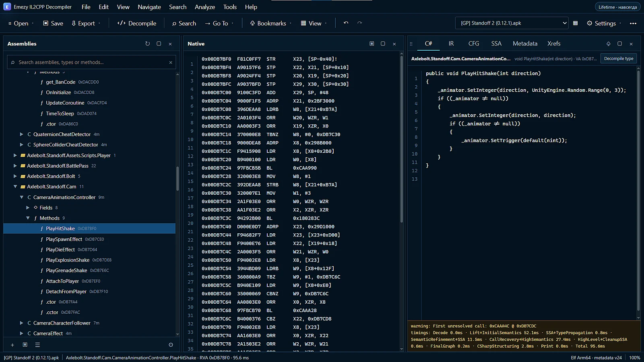Open assemblies panel gear settings
The width and height of the screenshot is (644, 362).
pos(171,345)
